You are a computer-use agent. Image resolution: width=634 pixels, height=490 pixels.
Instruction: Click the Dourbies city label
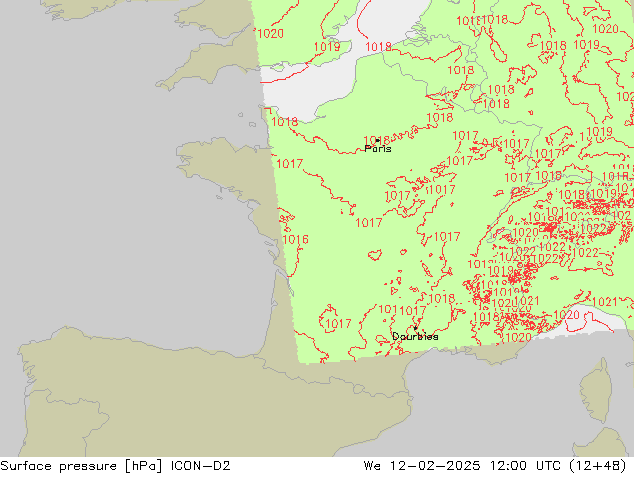[415, 336]
